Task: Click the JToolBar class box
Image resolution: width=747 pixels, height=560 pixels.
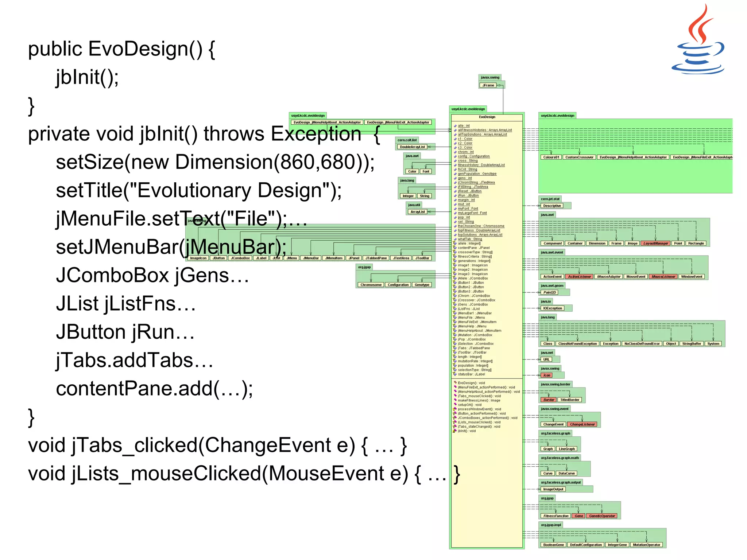Action: pos(422,258)
